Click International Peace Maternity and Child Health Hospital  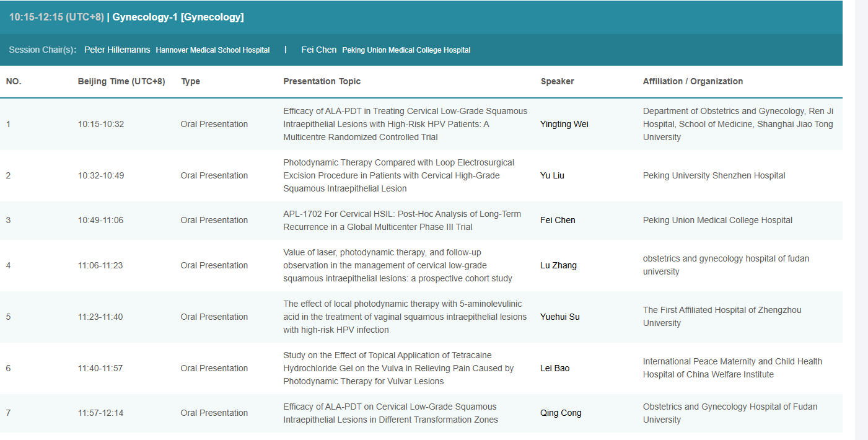pos(732,368)
